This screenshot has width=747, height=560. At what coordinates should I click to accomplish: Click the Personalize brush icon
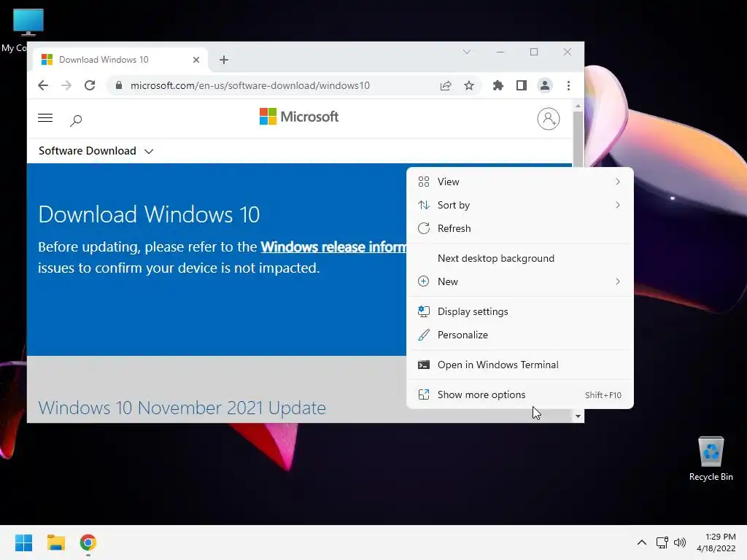424,335
